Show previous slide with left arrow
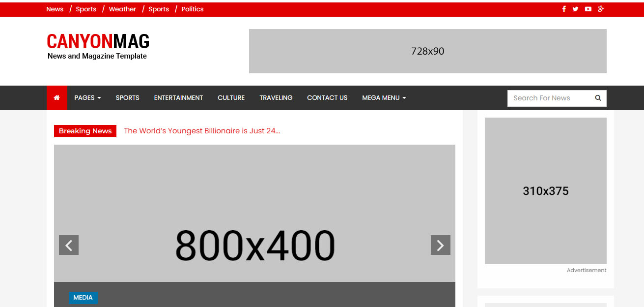 (x=69, y=245)
